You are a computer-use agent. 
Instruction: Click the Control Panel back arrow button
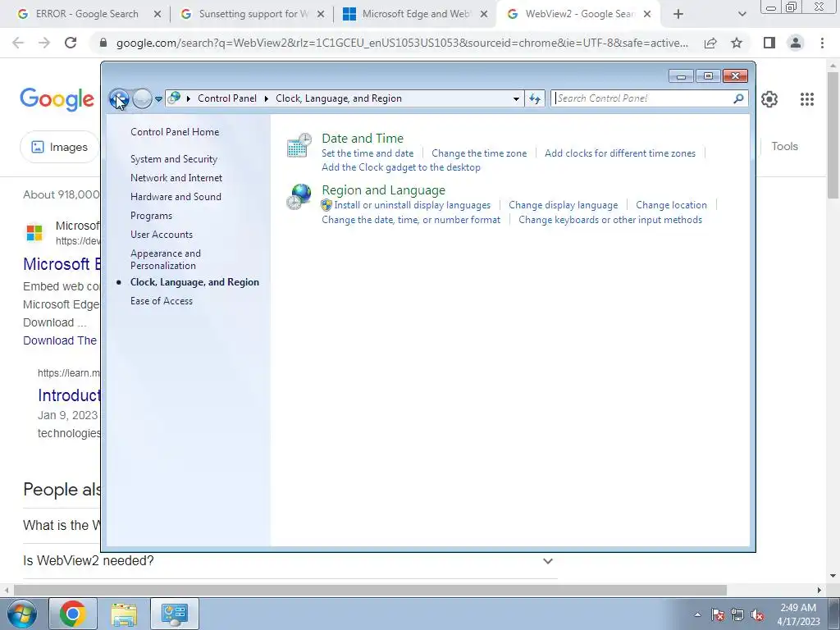[119, 98]
